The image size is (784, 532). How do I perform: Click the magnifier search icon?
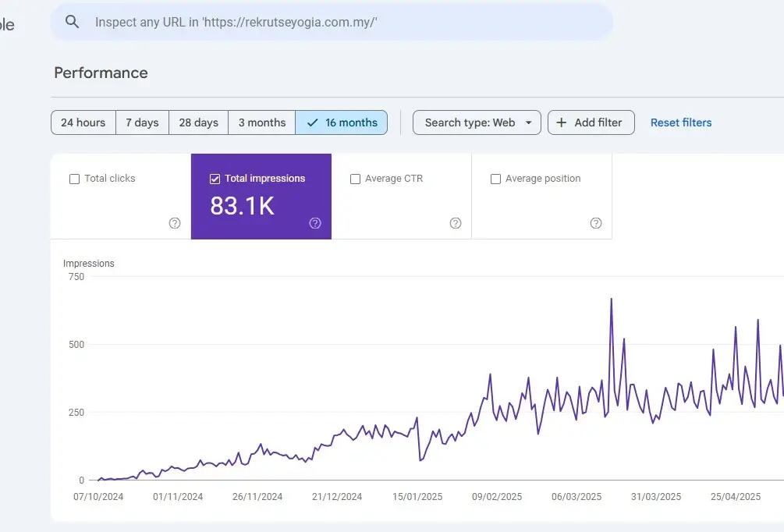[x=73, y=22]
